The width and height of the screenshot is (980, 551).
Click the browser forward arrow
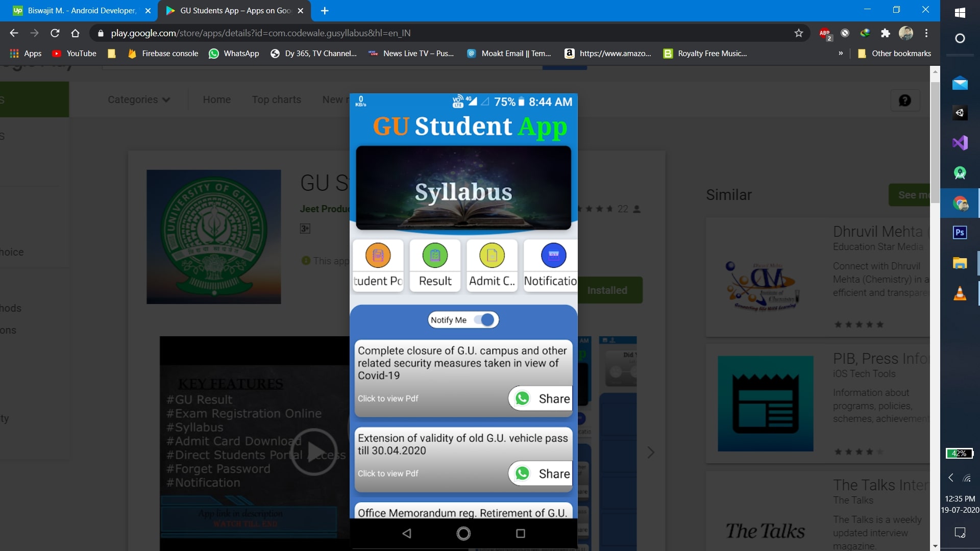click(34, 33)
